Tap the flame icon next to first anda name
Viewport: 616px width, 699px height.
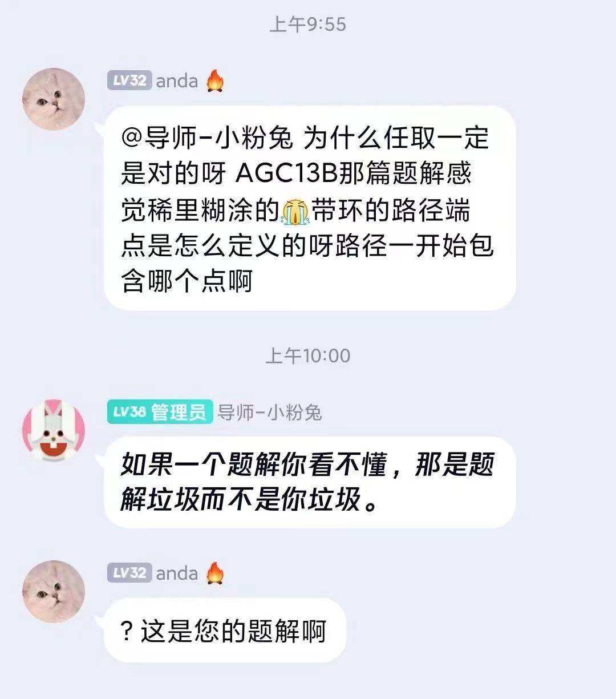click(214, 81)
